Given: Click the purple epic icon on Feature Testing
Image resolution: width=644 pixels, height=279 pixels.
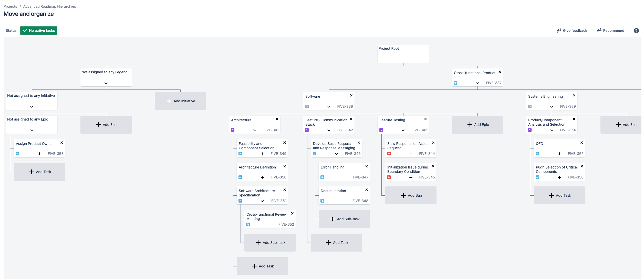Looking at the screenshot, I should tap(381, 130).
